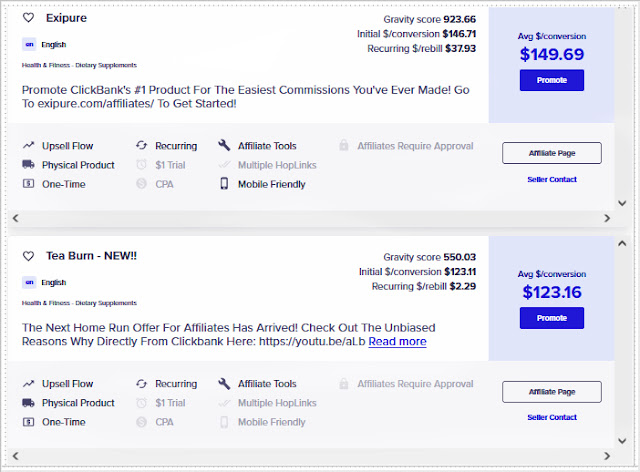
Task: Click Exipure's Upsell Flow chart icon
Action: point(28,146)
